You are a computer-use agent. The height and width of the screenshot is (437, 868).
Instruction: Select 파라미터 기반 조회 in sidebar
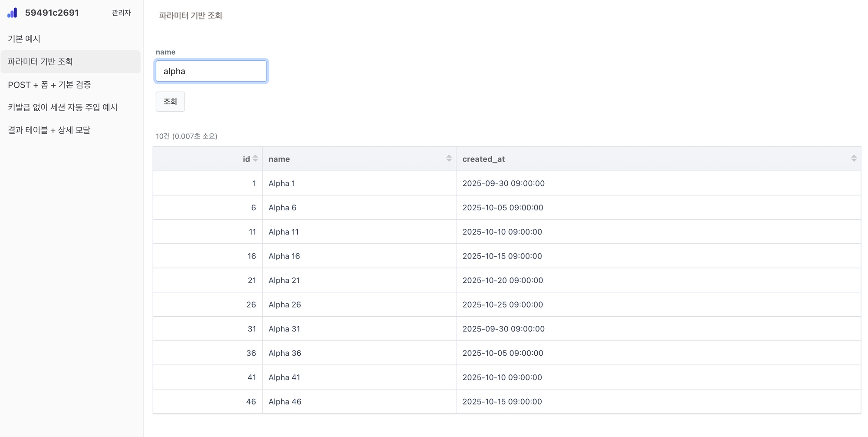click(x=40, y=62)
